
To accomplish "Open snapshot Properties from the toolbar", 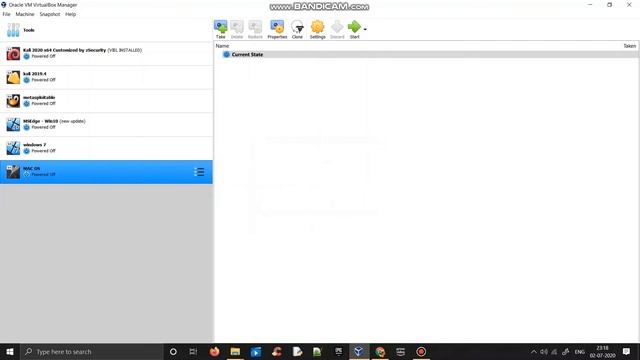I will pos(277,29).
